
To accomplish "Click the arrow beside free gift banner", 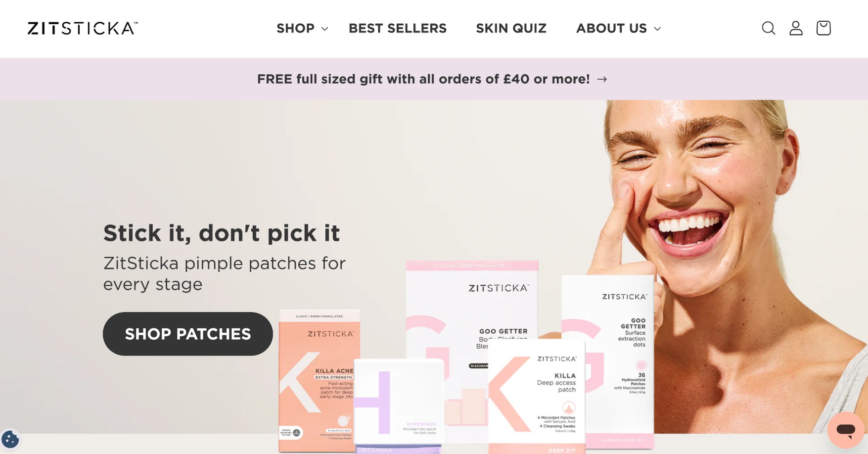I will (602, 79).
